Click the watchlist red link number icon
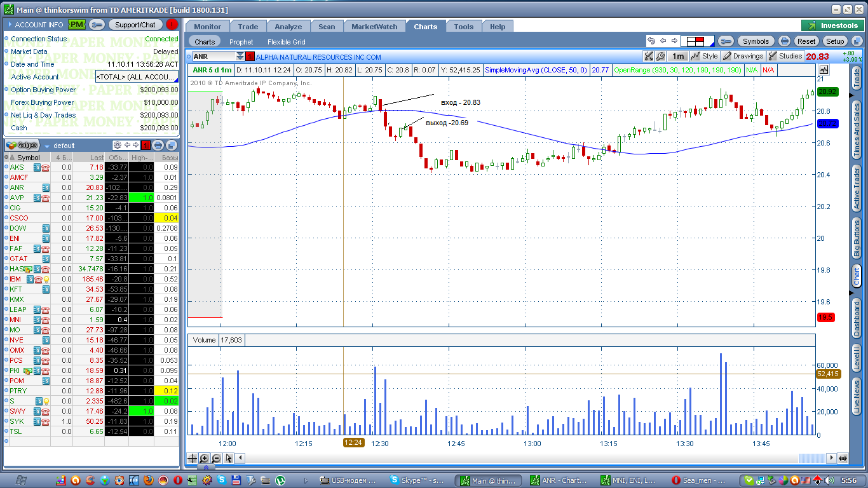 146,145
